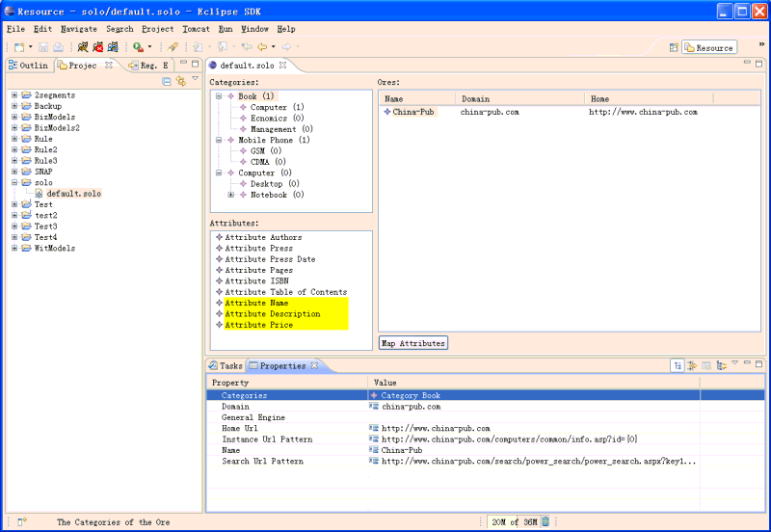
Task: Click the Resource perspective button
Action: [709, 47]
